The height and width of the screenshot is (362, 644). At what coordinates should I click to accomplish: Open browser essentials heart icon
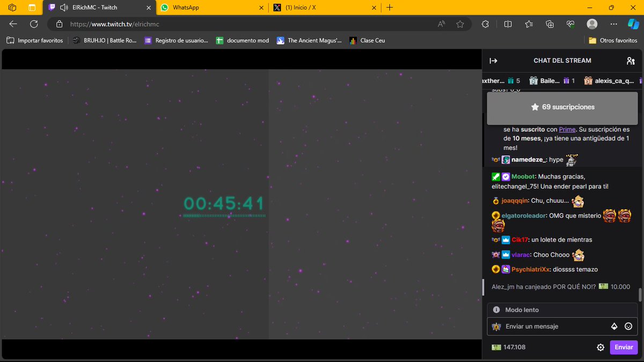tap(570, 24)
